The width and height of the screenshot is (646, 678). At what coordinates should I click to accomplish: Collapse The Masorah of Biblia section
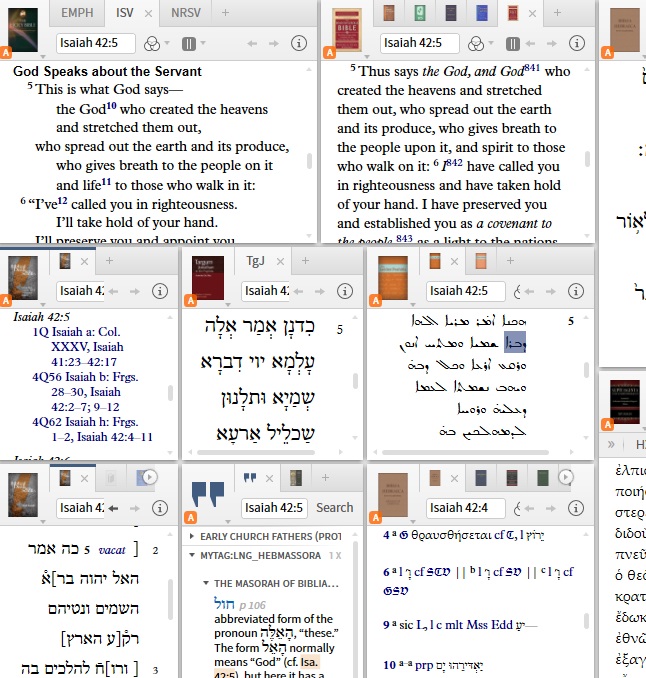[206, 583]
